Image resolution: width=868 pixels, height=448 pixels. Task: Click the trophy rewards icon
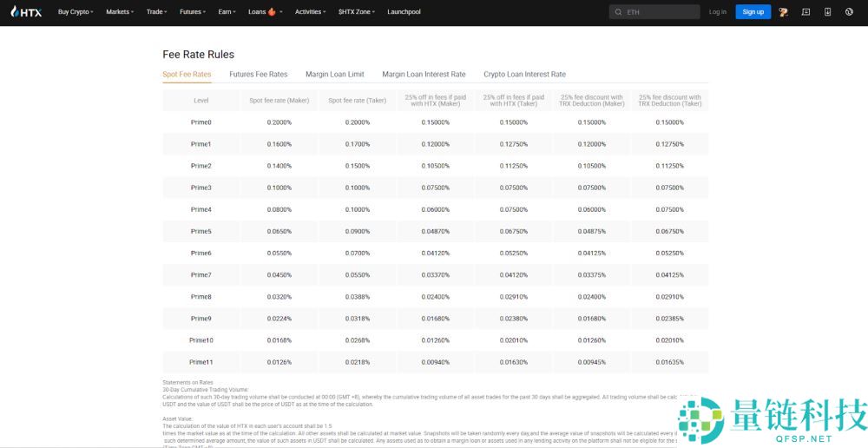784,12
